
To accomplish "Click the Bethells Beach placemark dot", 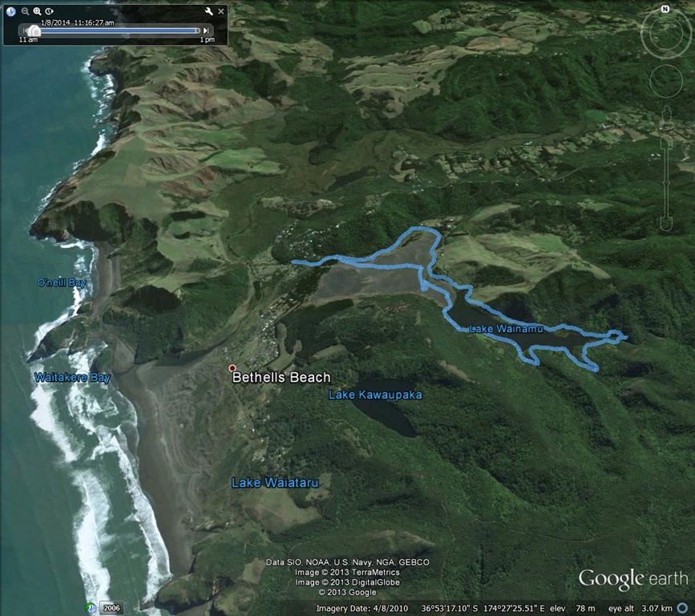I will (232, 368).
